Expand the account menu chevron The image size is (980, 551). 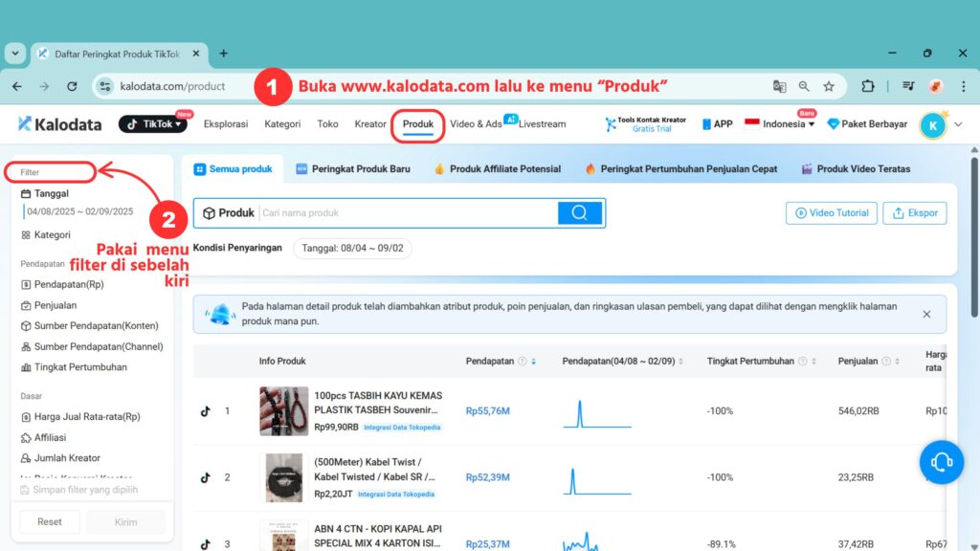[958, 125]
